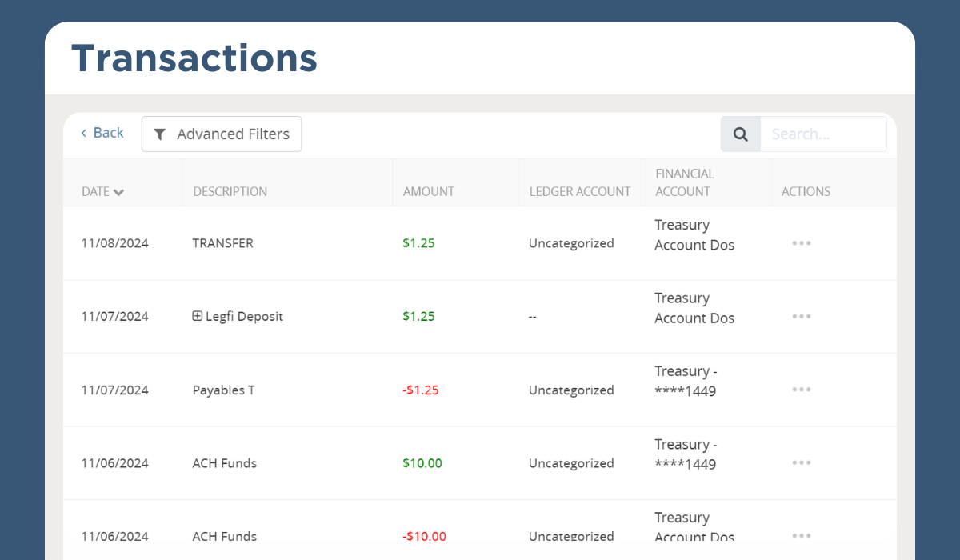Open actions ellipsis for the Payables T row
The width and height of the screenshot is (960, 560).
click(x=801, y=390)
